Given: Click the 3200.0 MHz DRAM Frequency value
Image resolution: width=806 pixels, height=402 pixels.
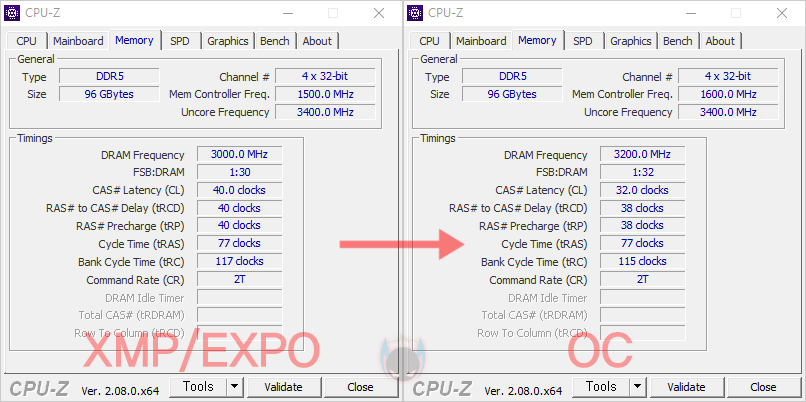Looking at the screenshot, I should tap(643, 154).
